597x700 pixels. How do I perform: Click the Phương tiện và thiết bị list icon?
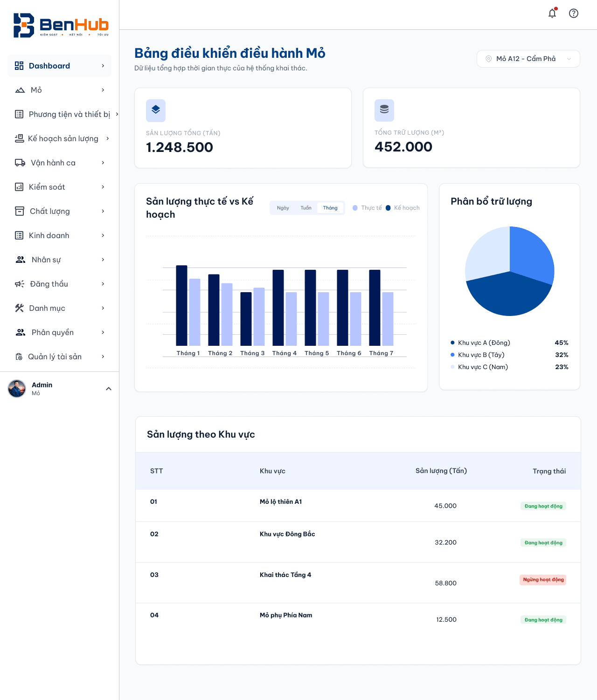point(19,114)
